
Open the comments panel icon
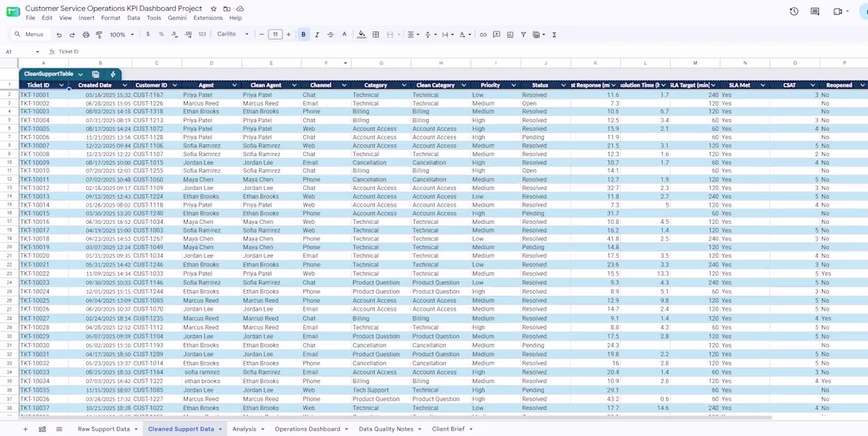(x=815, y=12)
